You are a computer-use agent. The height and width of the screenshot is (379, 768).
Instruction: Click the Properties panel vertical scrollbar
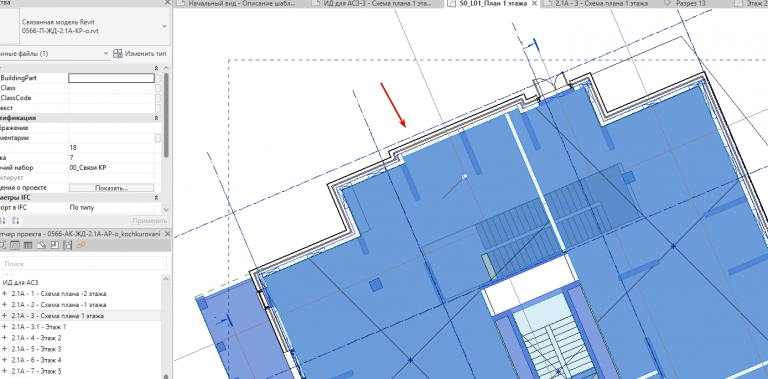point(167,115)
